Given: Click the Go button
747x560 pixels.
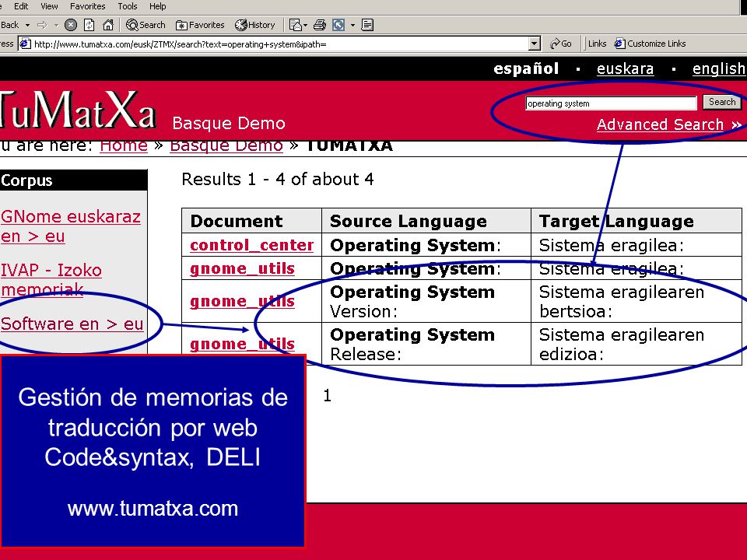Looking at the screenshot, I should [x=561, y=44].
